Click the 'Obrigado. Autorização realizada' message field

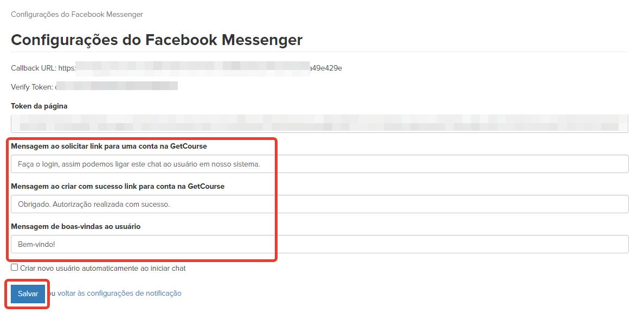coord(319,204)
